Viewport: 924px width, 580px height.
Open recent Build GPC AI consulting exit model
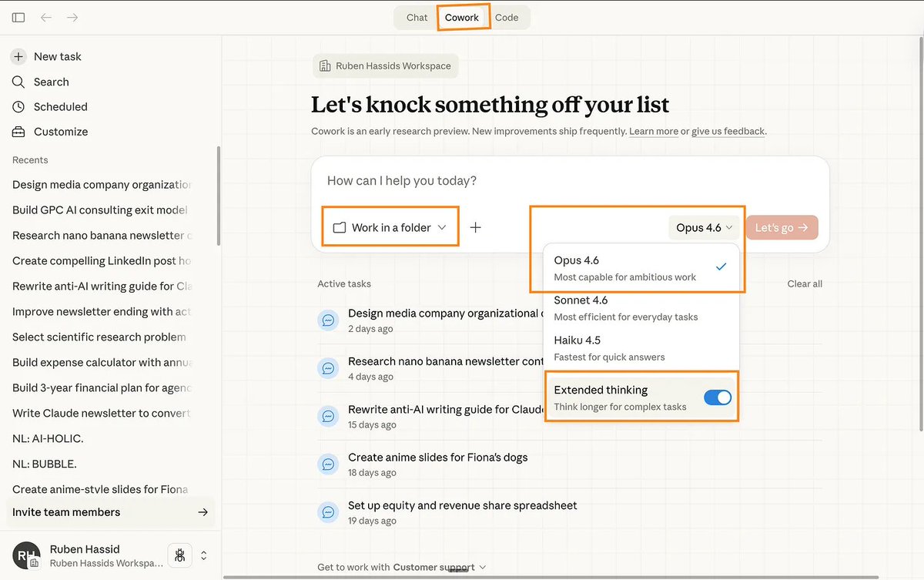point(100,210)
